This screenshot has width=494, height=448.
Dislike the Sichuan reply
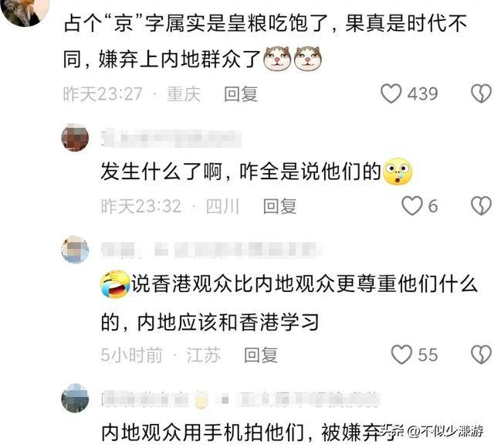481,206
